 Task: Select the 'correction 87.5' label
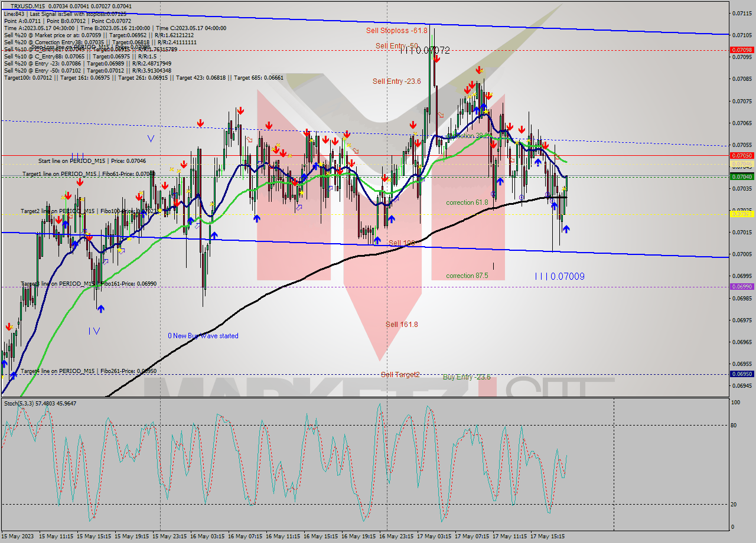click(x=467, y=276)
